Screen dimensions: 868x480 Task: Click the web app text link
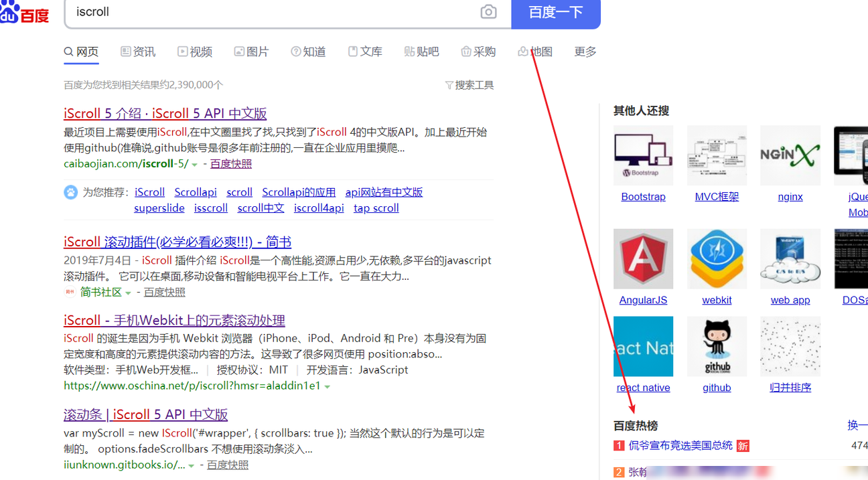coord(790,300)
